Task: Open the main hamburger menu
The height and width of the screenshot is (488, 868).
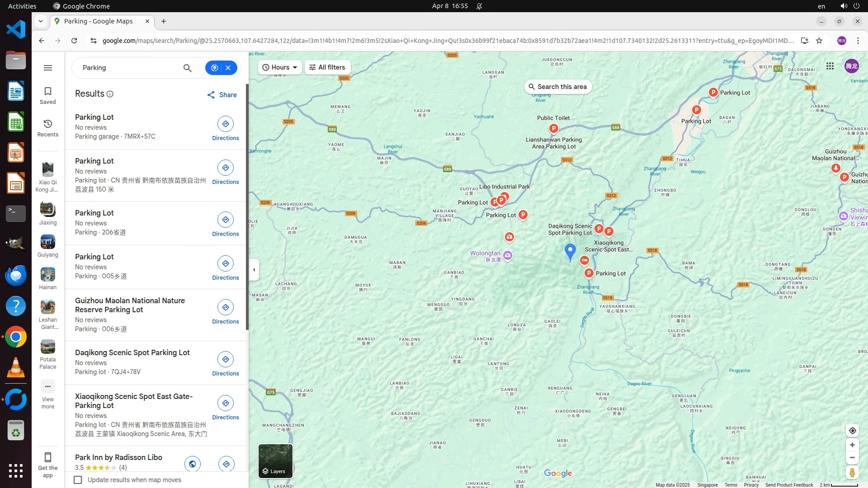Action: click(48, 68)
